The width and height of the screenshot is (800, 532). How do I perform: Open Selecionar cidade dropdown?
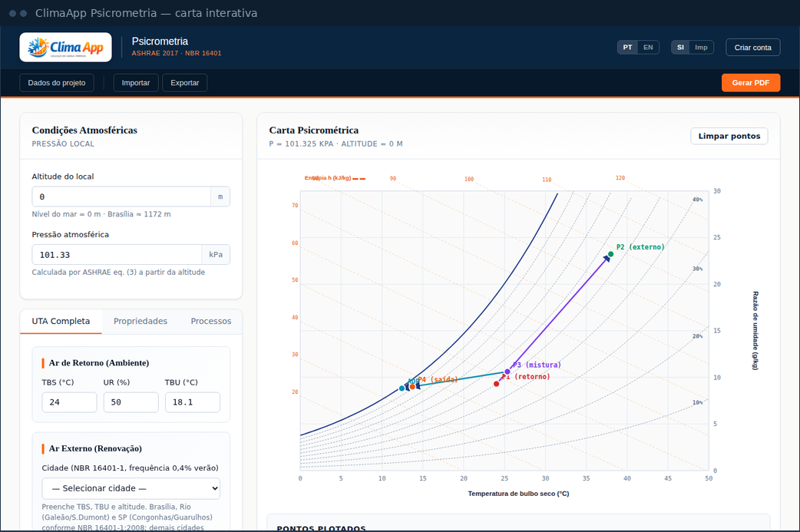[131, 488]
